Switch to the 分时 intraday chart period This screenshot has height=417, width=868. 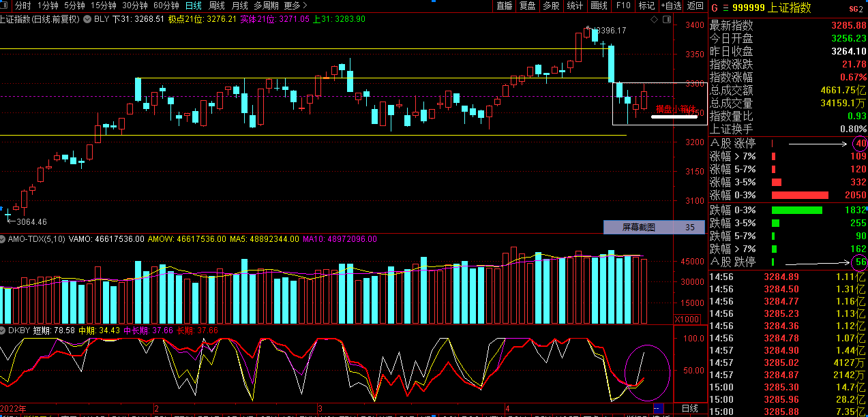coord(23,5)
